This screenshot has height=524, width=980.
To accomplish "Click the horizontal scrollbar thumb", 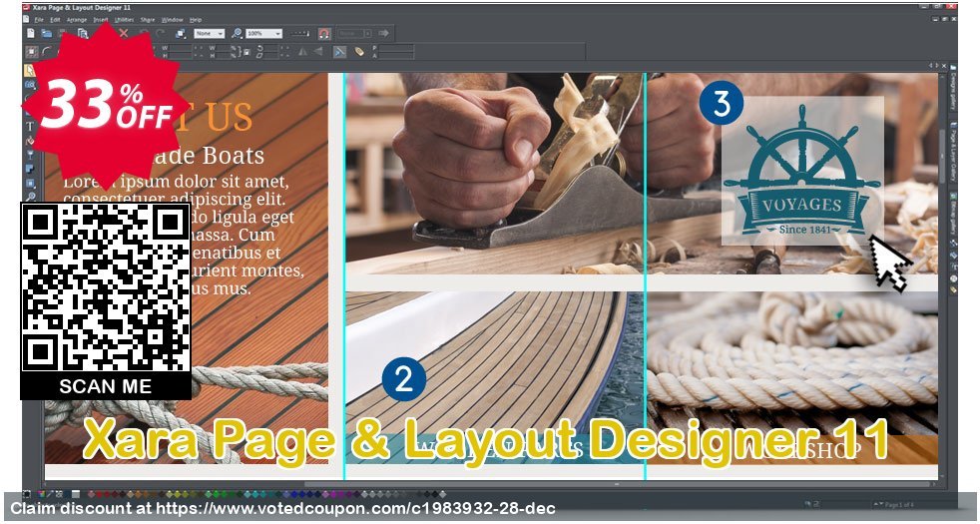I will 616,484.
